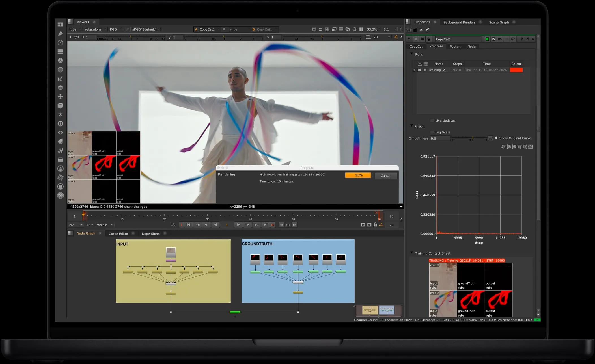Toggle the pause viewer updates icon
Image resolution: width=595 pixels, height=364 pixels.
(361, 29)
